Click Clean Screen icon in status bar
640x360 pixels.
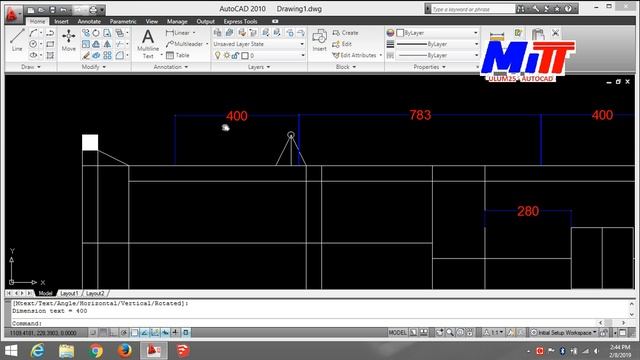click(x=622, y=333)
